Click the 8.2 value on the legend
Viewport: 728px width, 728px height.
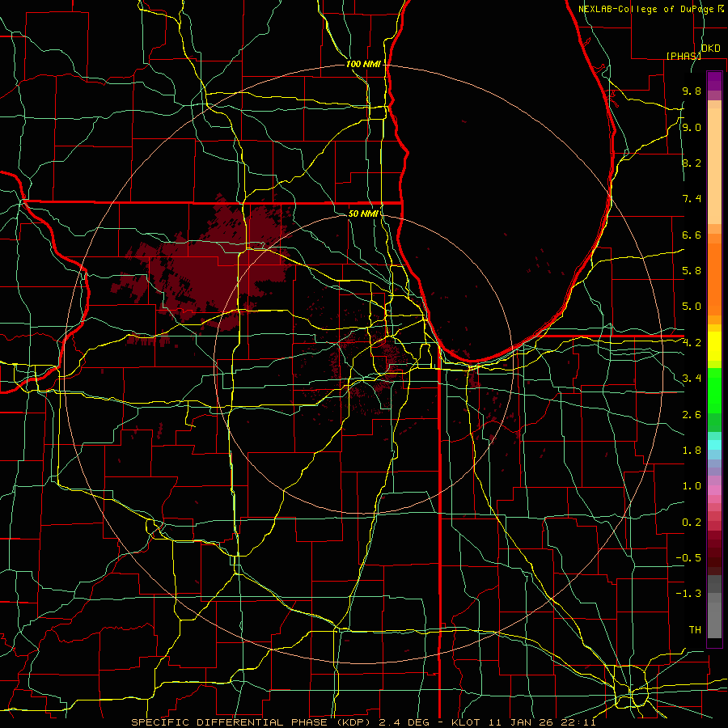[692, 163]
